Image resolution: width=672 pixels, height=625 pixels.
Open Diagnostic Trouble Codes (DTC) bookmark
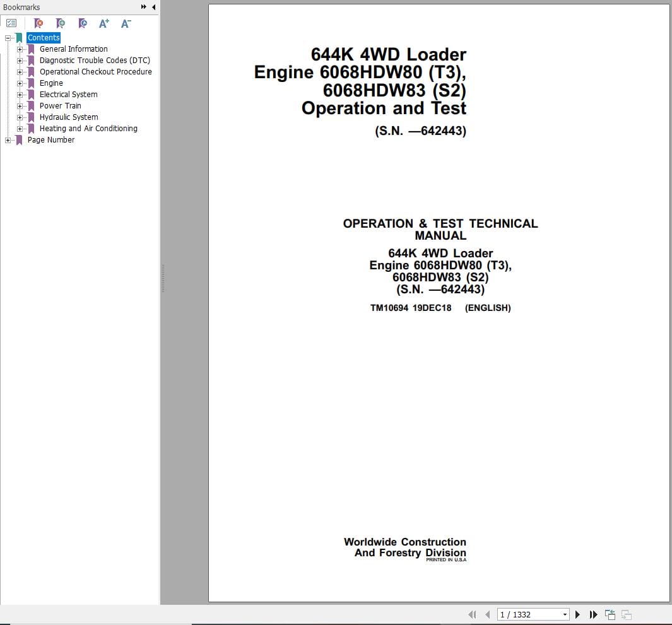95,61
